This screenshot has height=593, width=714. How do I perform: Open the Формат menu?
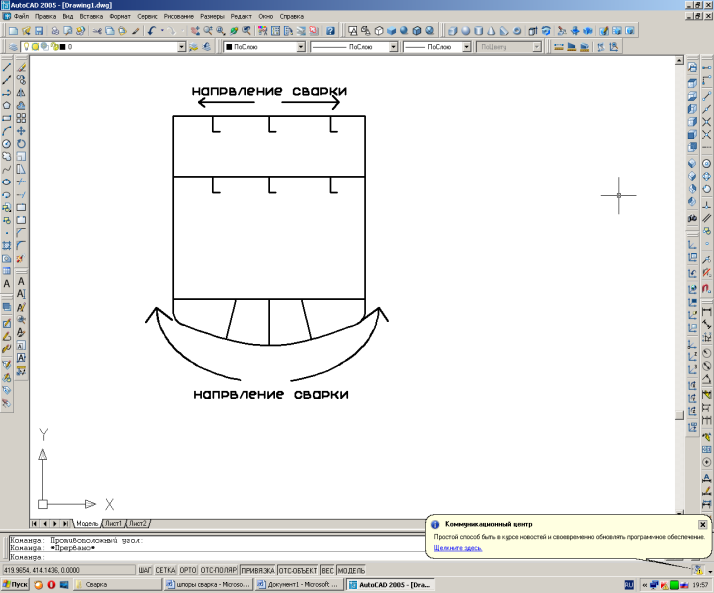coord(119,17)
